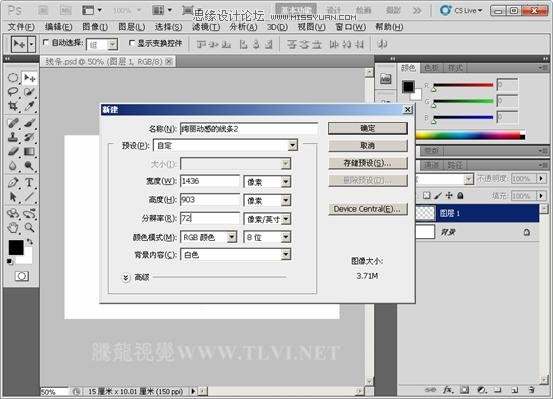The width and height of the screenshot is (553, 399).
Task: Open the 图像 menu
Action: tap(95, 27)
